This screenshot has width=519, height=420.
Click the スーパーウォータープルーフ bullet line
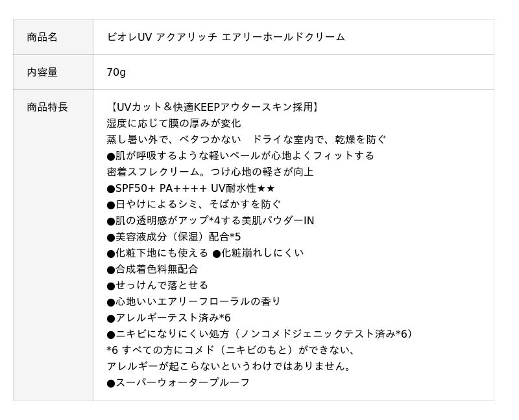click(x=178, y=382)
